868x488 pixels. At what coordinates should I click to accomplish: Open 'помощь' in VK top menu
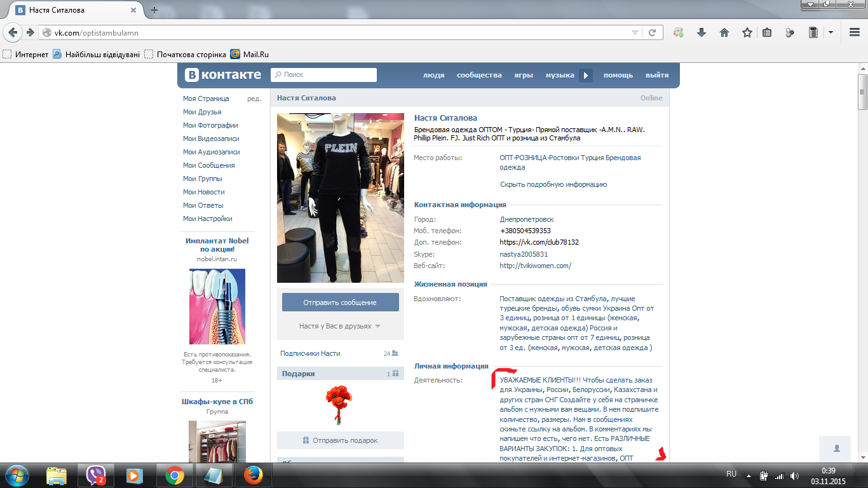coord(618,75)
